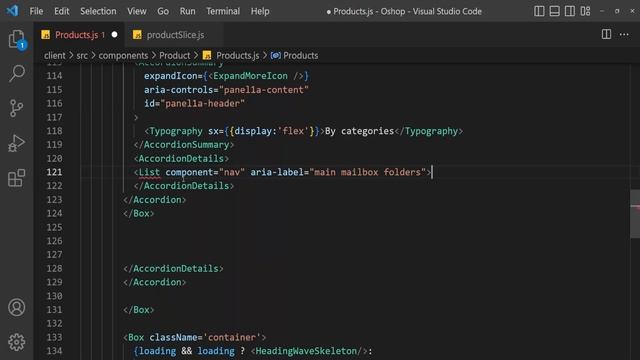640x360 pixels.
Task: Click the 'Product' folder breadcrumb
Action: click(175, 56)
